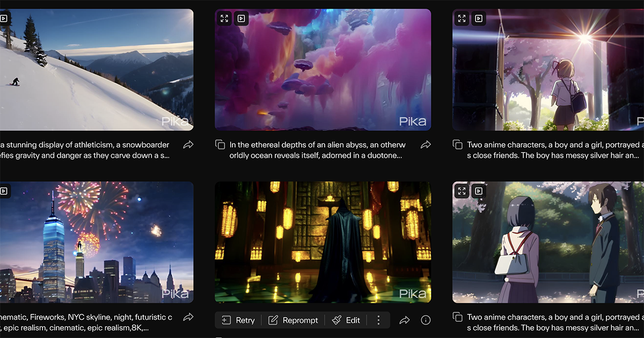Select text "stunning display of athleticism, a snowboarder"
The image size is (644, 338).
pos(88,145)
